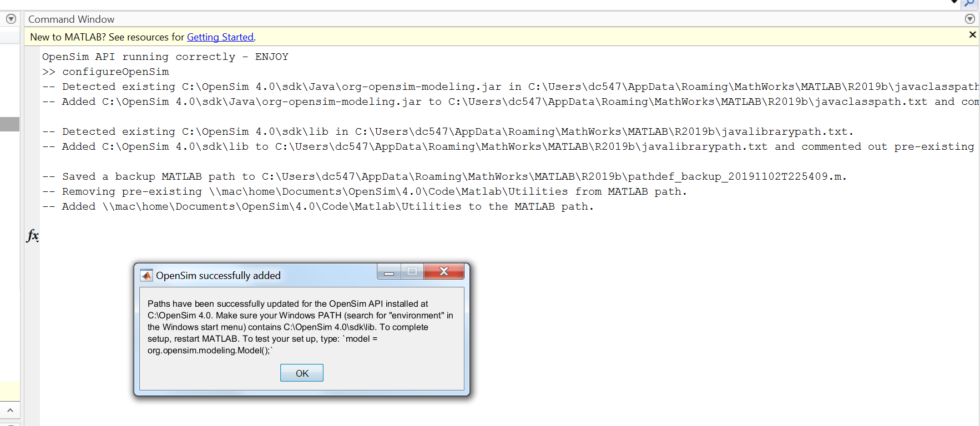Image resolution: width=980 pixels, height=426 pixels.
Task: Click the maximize button on OpenSim dialog
Action: click(412, 271)
